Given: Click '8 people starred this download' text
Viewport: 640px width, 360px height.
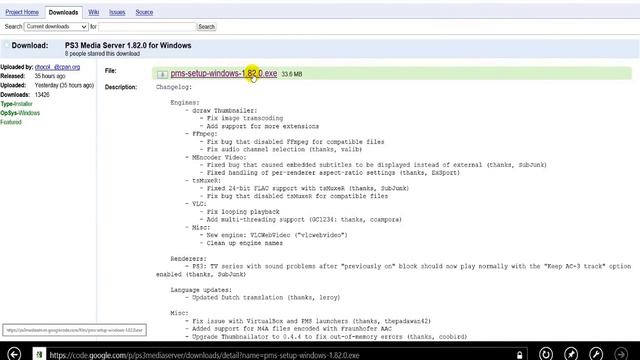Looking at the screenshot, I should click(102, 53).
